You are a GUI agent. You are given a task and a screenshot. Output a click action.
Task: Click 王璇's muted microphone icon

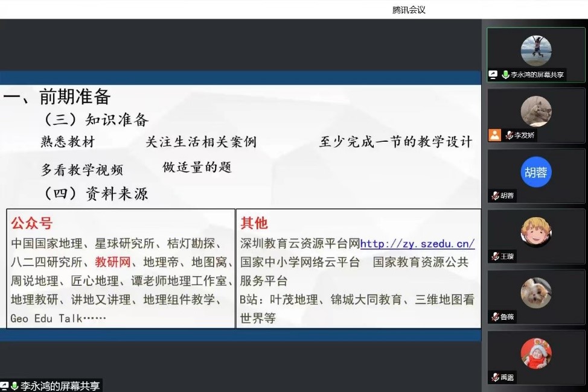495,256
